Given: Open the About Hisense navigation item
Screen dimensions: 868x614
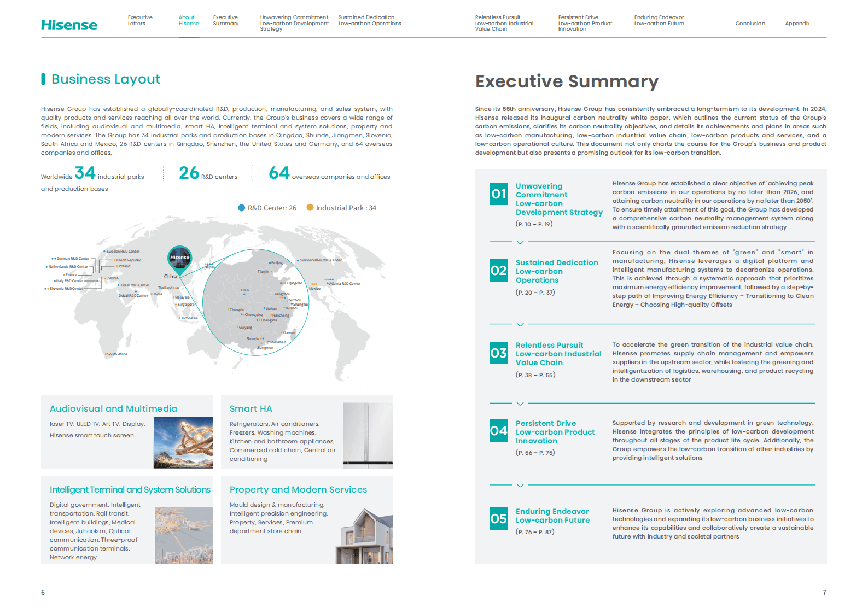Looking at the screenshot, I should click(189, 20).
